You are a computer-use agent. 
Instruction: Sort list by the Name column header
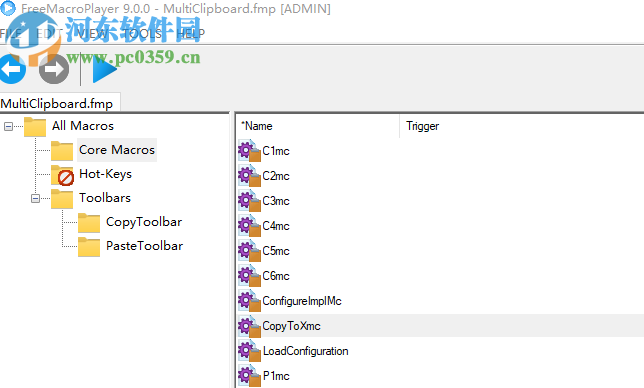(x=318, y=126)
